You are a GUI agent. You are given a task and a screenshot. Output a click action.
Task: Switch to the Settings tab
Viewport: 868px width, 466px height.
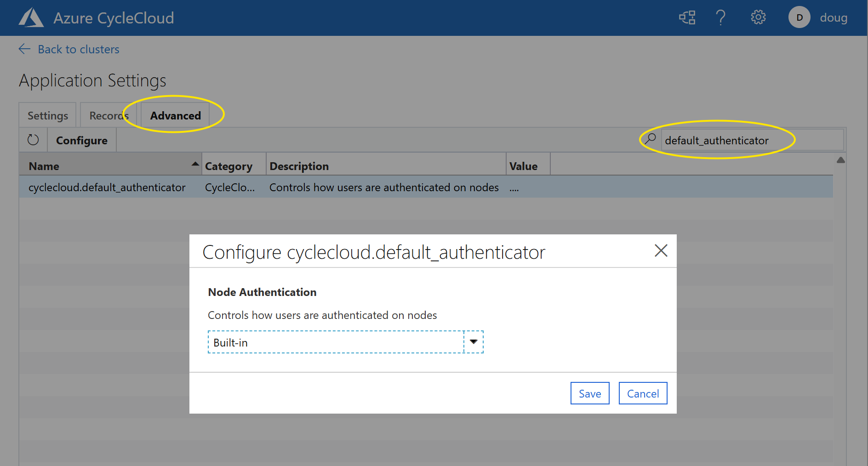47,115
